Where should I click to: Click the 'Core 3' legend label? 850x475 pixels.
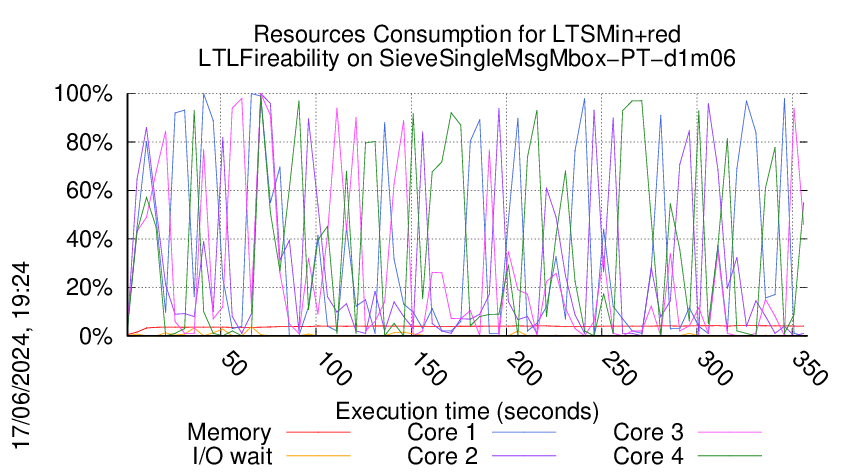pos(648,432)
